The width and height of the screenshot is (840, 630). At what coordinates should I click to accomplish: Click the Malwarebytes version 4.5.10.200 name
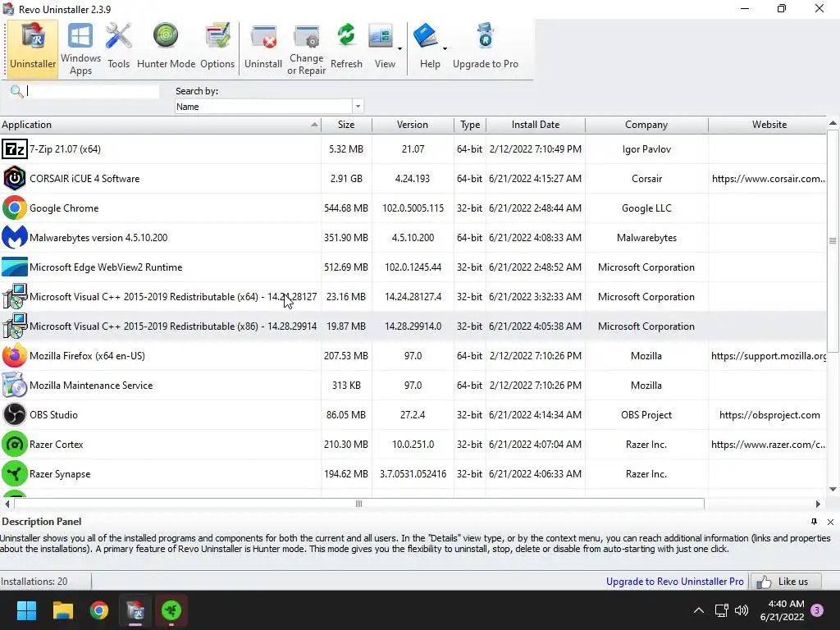98,237
